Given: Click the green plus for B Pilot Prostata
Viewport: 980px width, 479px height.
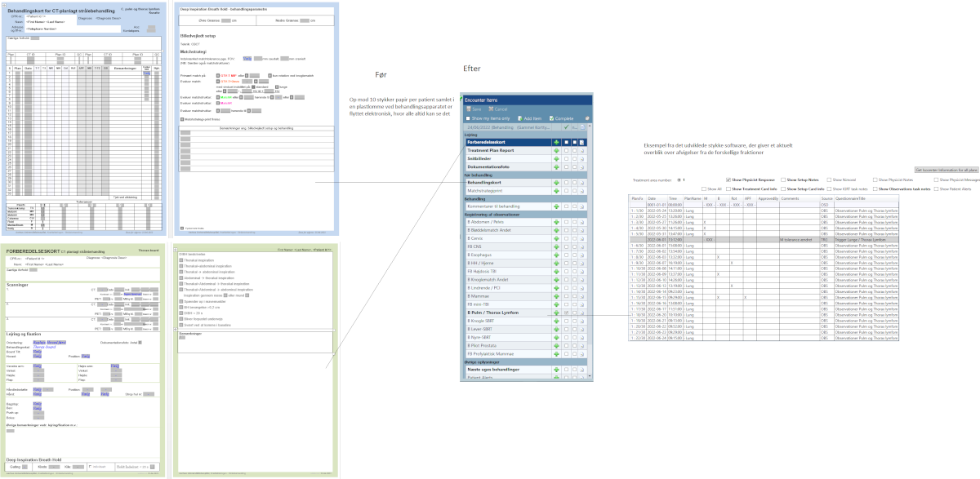Looking at the screenshot, I should 556,345.
